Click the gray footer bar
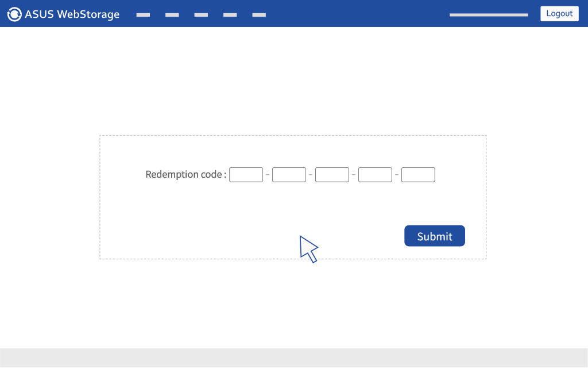Screen dimensions: 588x368 [294, 358]
